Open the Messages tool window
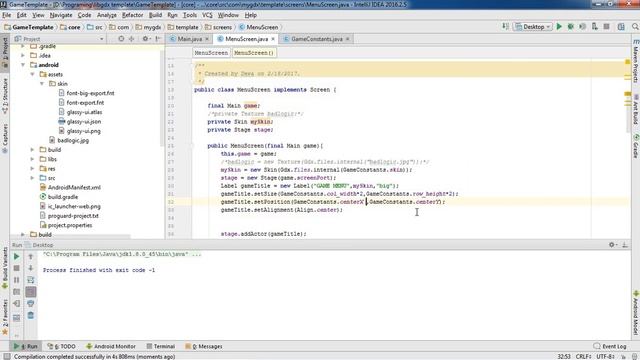This screenshot has height=360, width=640. (204, 346)
